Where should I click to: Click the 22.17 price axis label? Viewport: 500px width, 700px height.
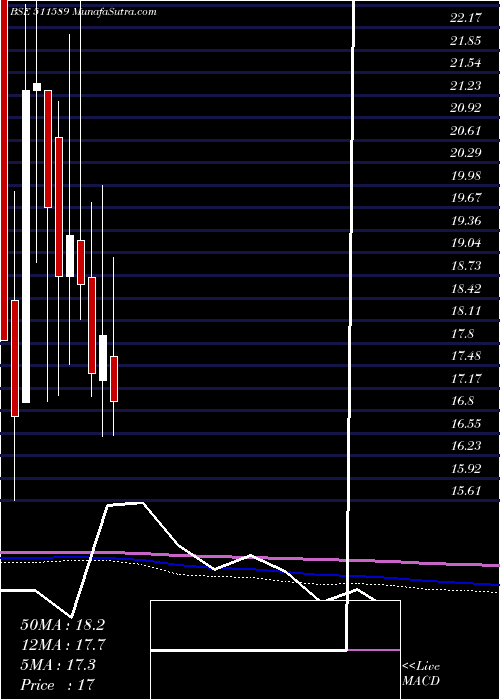[x=466, y=18]
